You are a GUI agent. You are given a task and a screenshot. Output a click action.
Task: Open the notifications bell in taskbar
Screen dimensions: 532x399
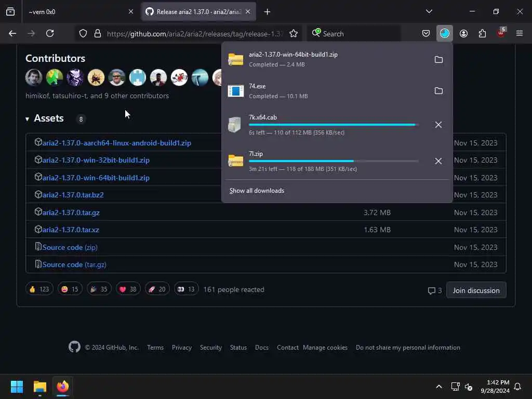coord(518,387)
